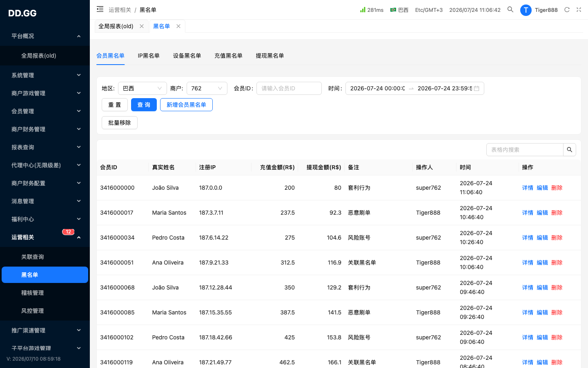Click the 12 notification badge on 运营相关
Viewport: 588px width, 368px height.
pyautogui.click(x=68, y=232)
